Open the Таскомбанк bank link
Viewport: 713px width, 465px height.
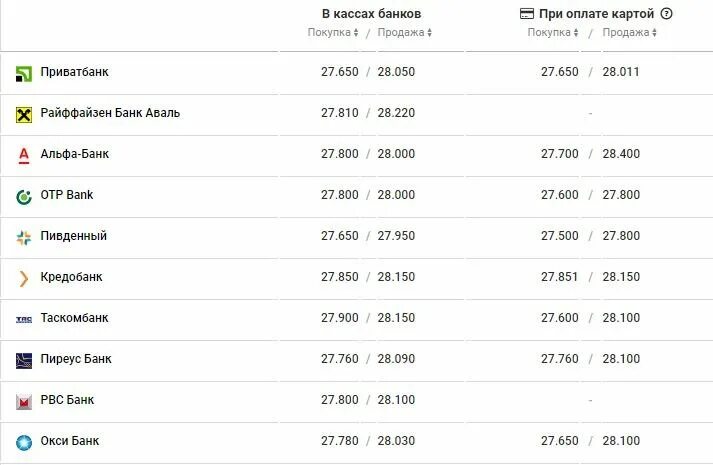(x=75, y=318)
